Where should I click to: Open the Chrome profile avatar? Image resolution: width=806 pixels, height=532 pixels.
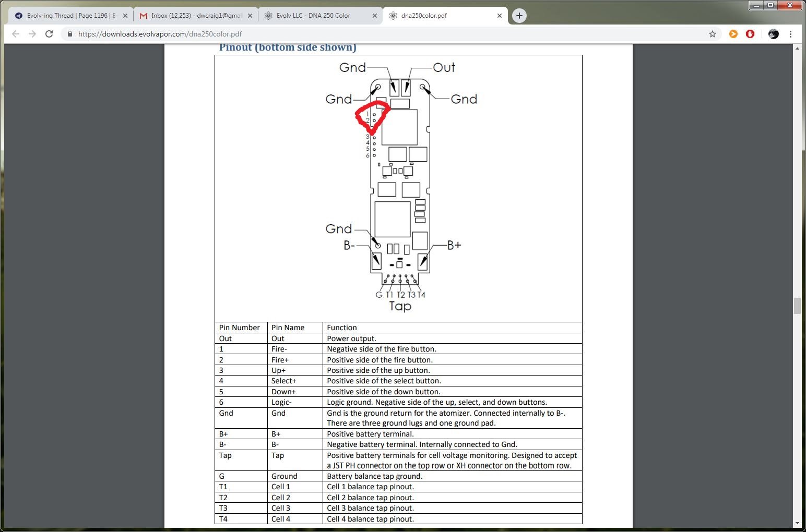[x=774, y=34]
